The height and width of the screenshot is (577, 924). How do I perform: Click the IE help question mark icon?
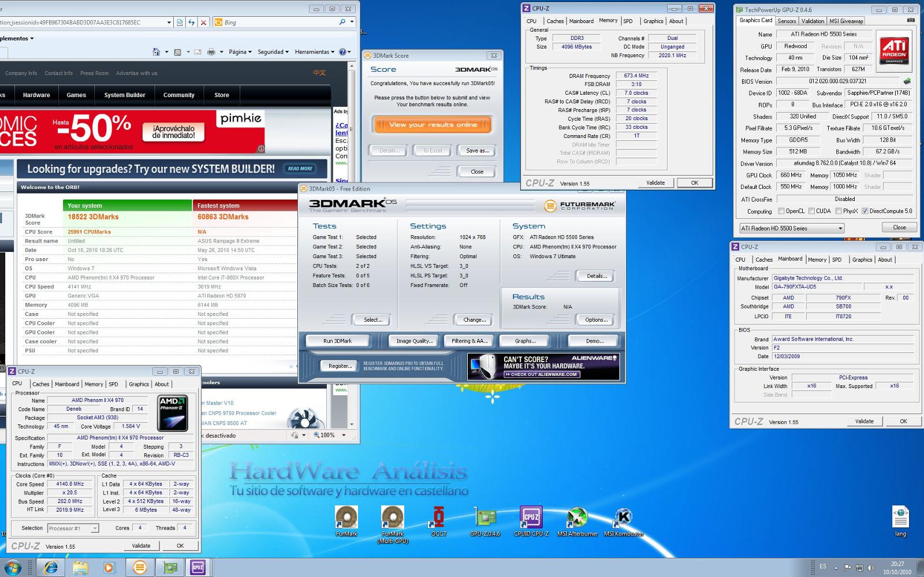342,52
